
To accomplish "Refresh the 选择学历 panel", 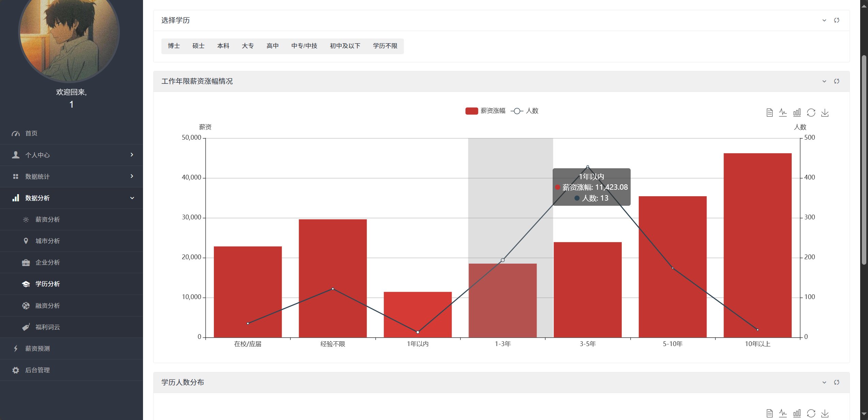I will coord(836,20).
